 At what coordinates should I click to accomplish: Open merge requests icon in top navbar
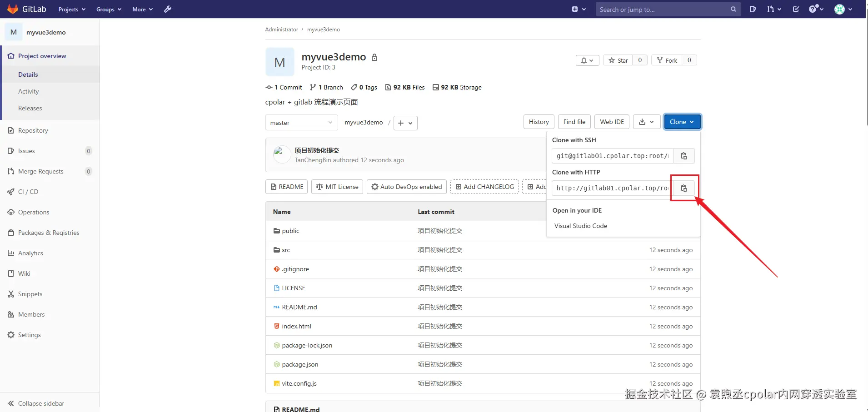(x=773, y=9)
